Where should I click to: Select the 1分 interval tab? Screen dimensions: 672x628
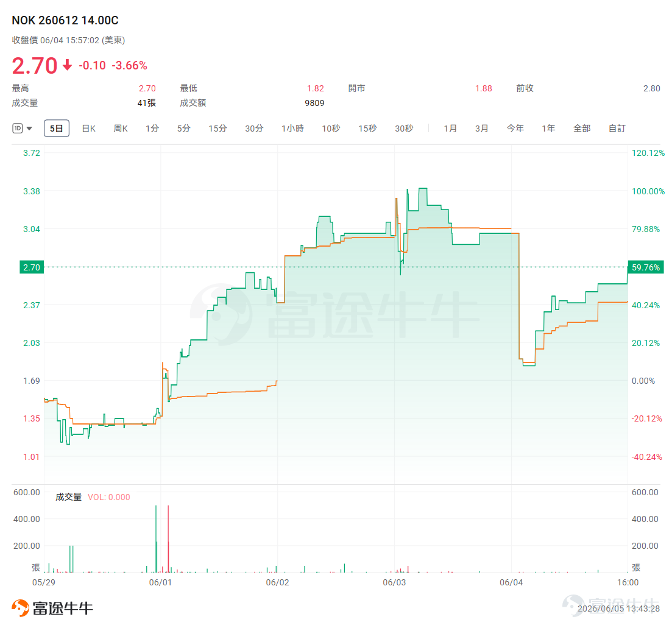coord(152,129)
